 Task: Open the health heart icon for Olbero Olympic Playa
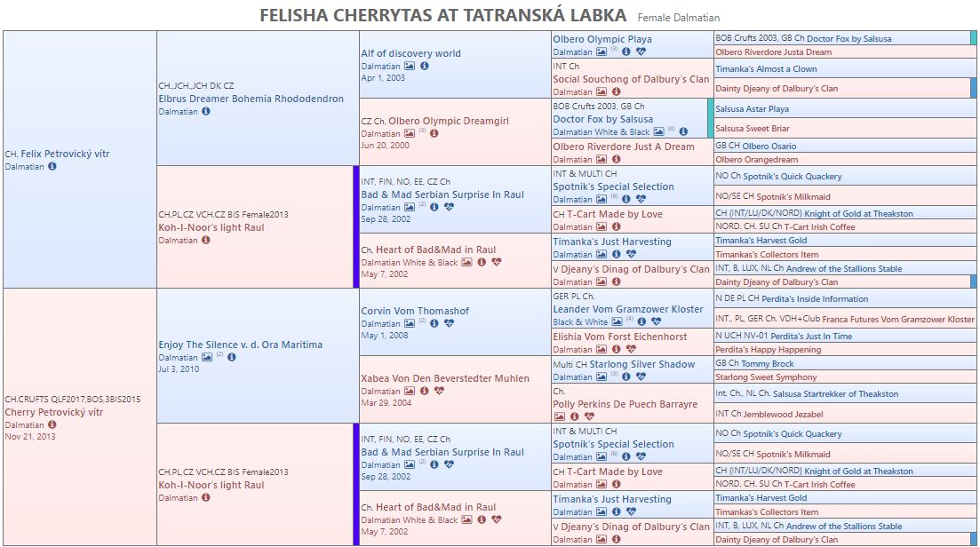pyautogui.click(x=641, y=52)
